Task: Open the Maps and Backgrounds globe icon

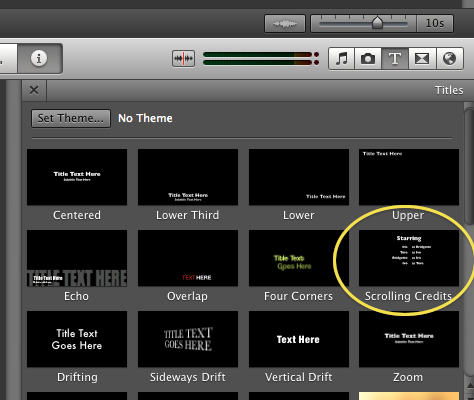Action: (449, 59)
